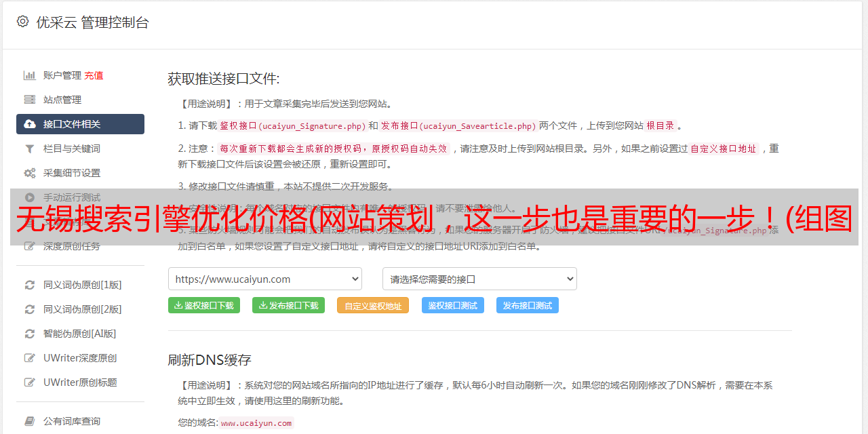Click the orange 自定义鉴权地址 button
Screen dimensions: 868x434
coord(373,305)
